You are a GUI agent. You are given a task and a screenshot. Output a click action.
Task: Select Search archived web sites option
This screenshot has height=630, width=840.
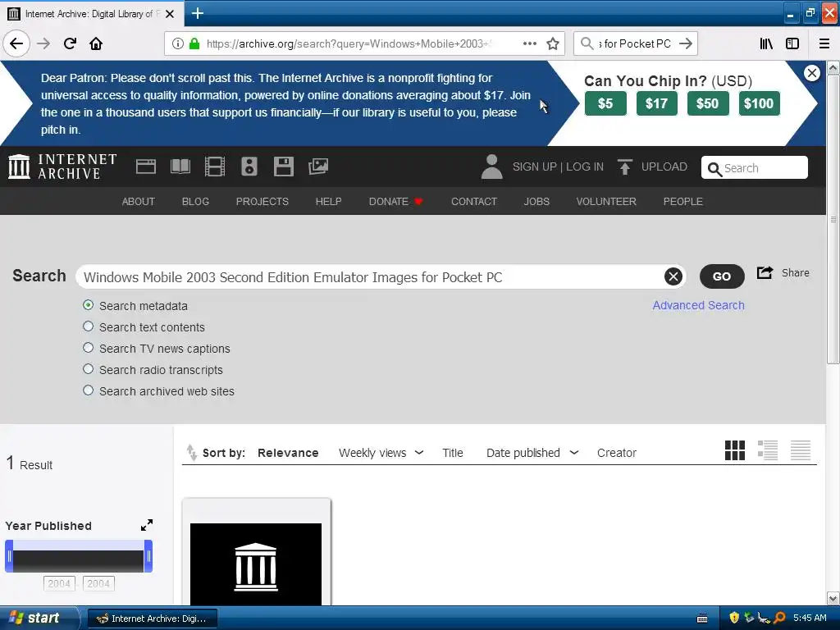point(89,390)
